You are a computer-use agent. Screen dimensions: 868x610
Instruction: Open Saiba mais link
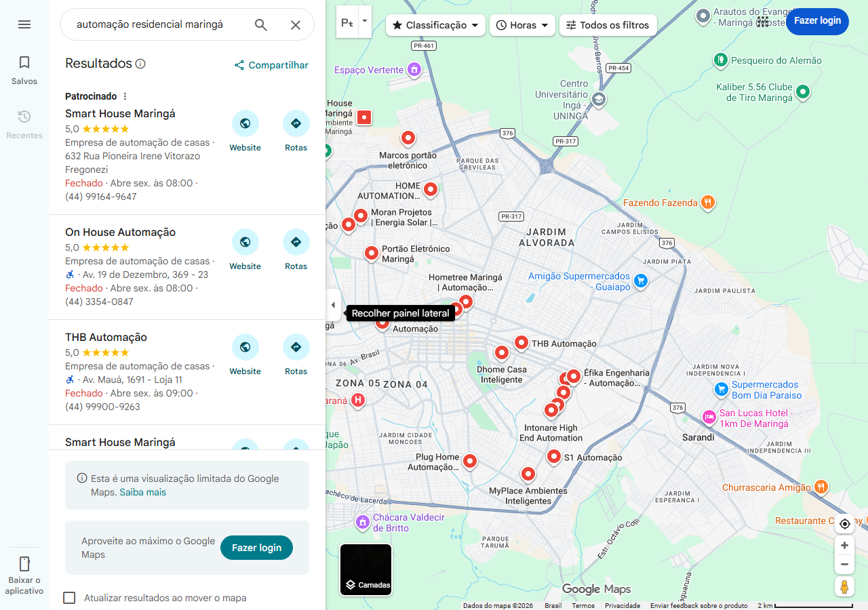tap(142, 492)
